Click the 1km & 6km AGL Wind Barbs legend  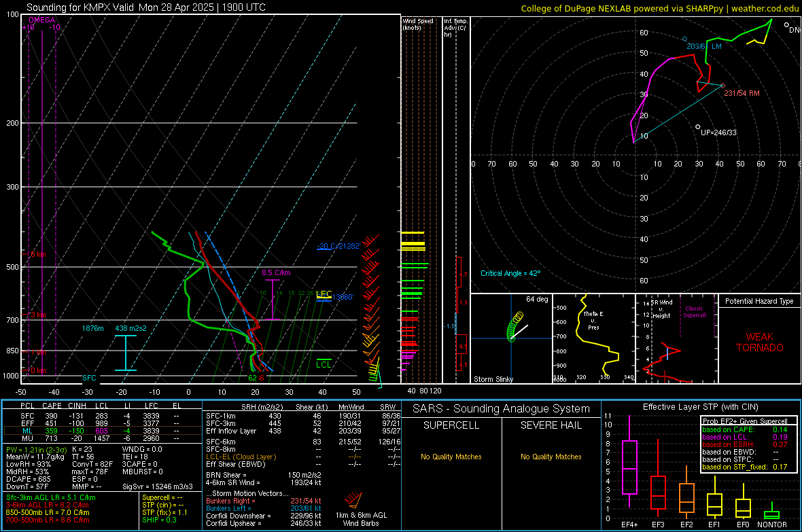361,519
